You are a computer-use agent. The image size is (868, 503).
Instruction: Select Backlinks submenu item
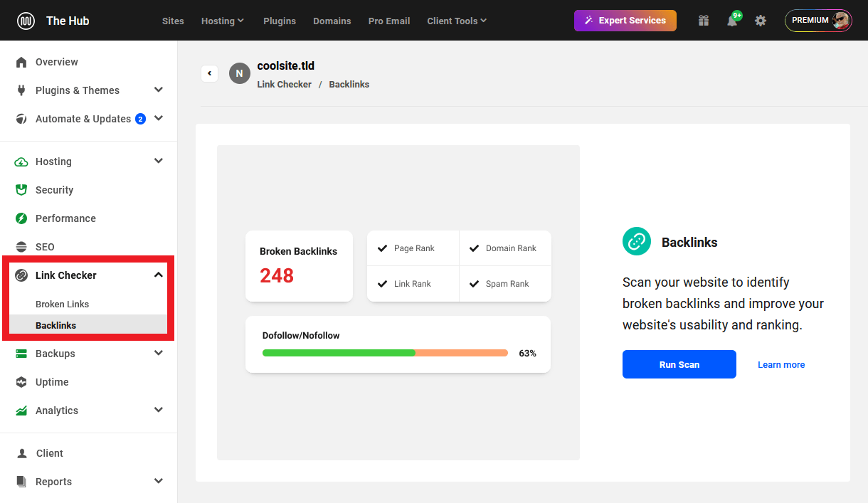click(x=88, y=325)
